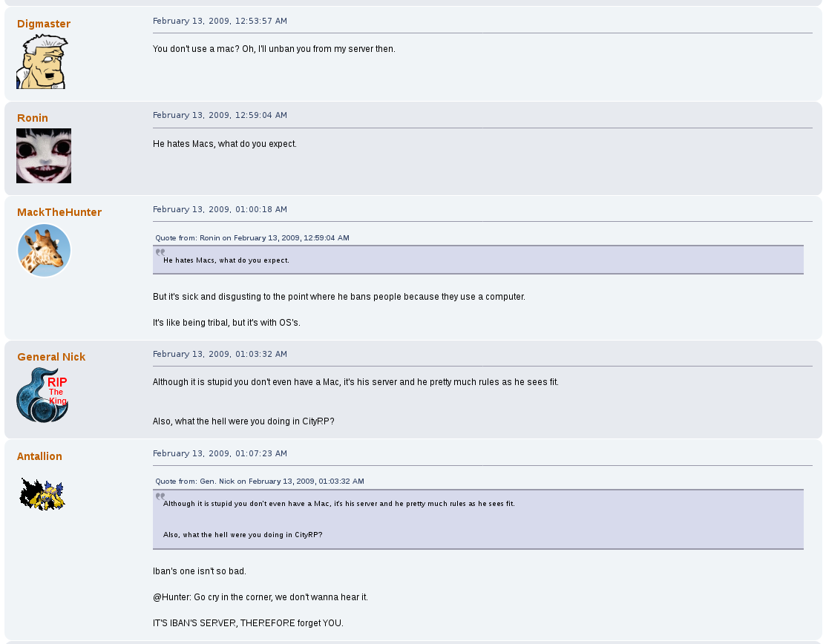This screenshot has width=826, height=644.
Task: Click Antallion's pixel sprite avatar
Action: pyautogui.click(x=42, y=494)
